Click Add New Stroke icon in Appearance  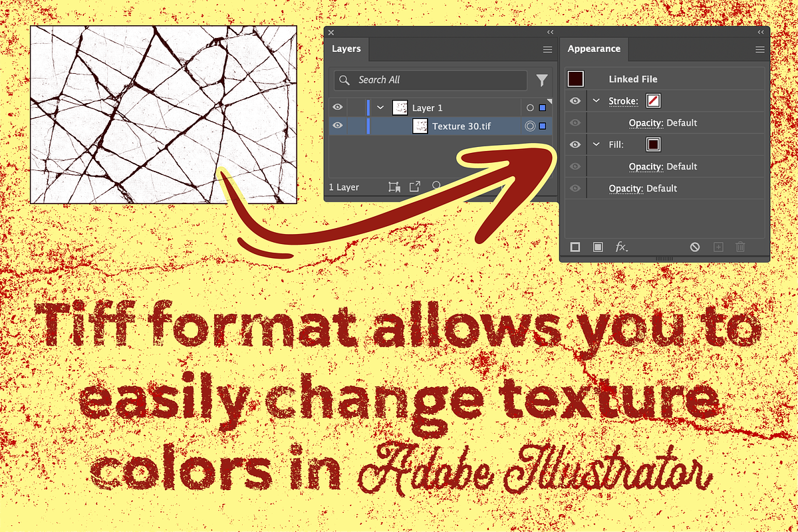[575, 247]
